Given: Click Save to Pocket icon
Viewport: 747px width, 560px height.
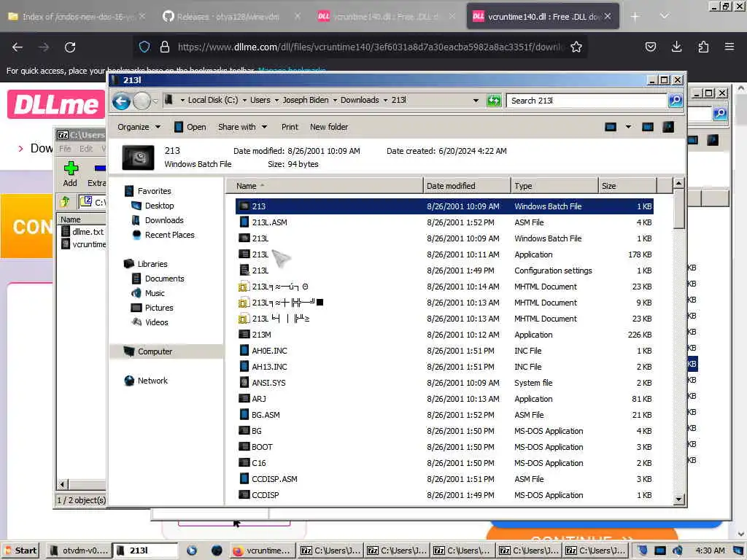Looking at the screenshot, I should 650,47.
